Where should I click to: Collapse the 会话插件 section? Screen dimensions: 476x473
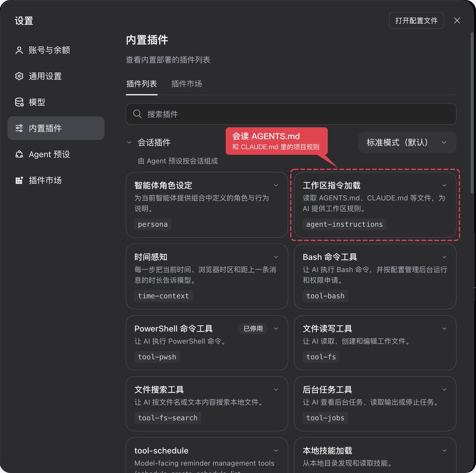129,142
